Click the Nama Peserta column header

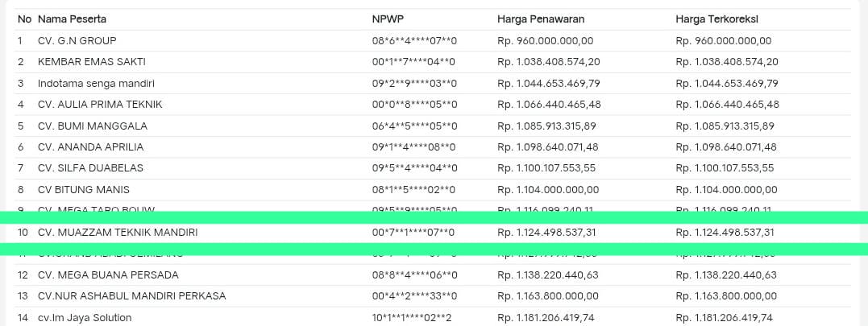click(72, 19)
